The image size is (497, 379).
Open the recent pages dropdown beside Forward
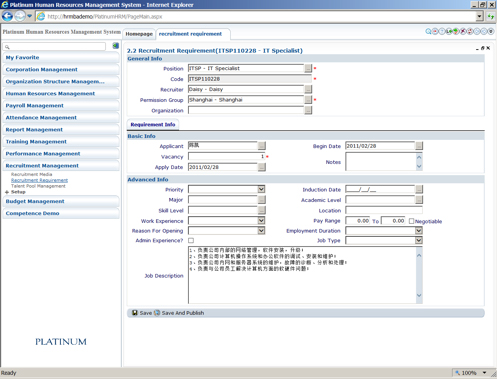click(30, 16)
